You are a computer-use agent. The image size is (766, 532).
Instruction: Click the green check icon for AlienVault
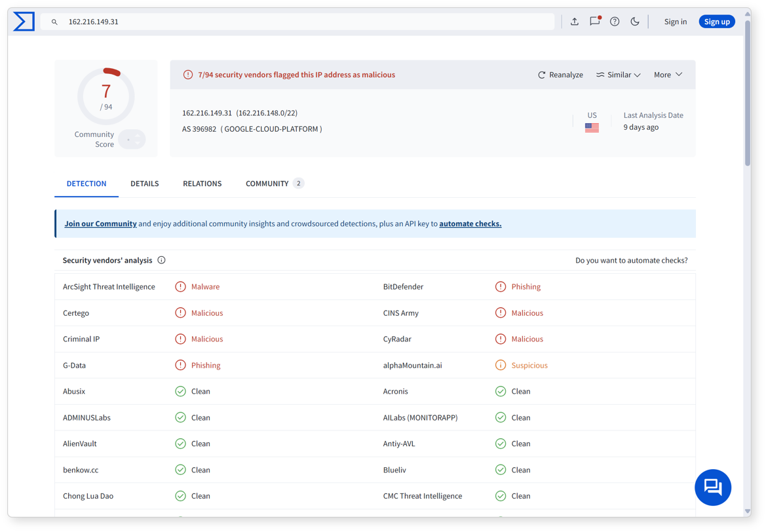180,444
